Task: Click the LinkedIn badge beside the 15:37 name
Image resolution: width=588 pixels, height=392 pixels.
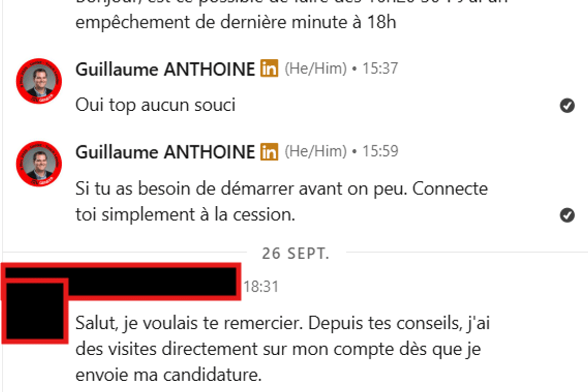Action: coord(269,69)
